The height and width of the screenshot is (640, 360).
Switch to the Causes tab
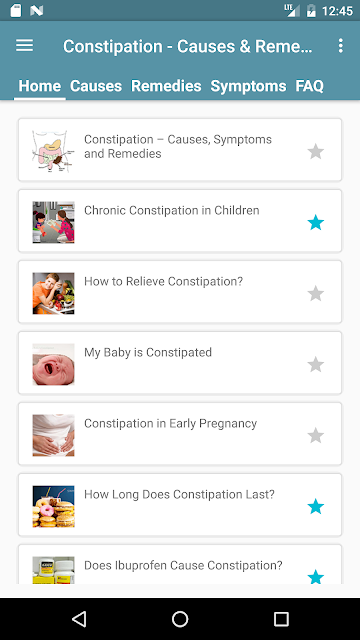click(x=96, y=86)
